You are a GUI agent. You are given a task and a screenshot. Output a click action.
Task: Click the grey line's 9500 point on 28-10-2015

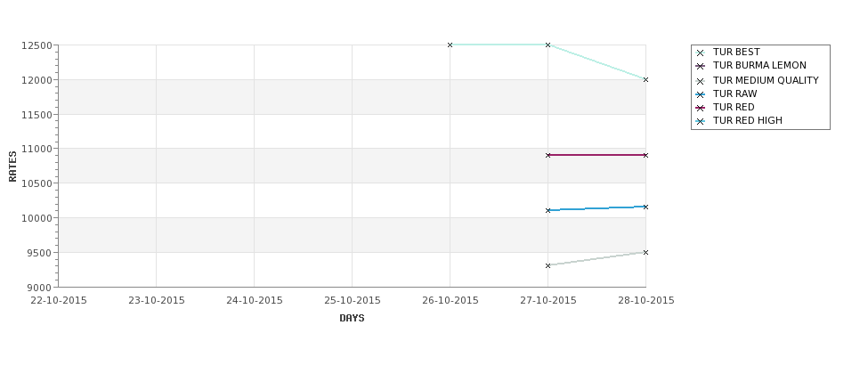(645, 253)
